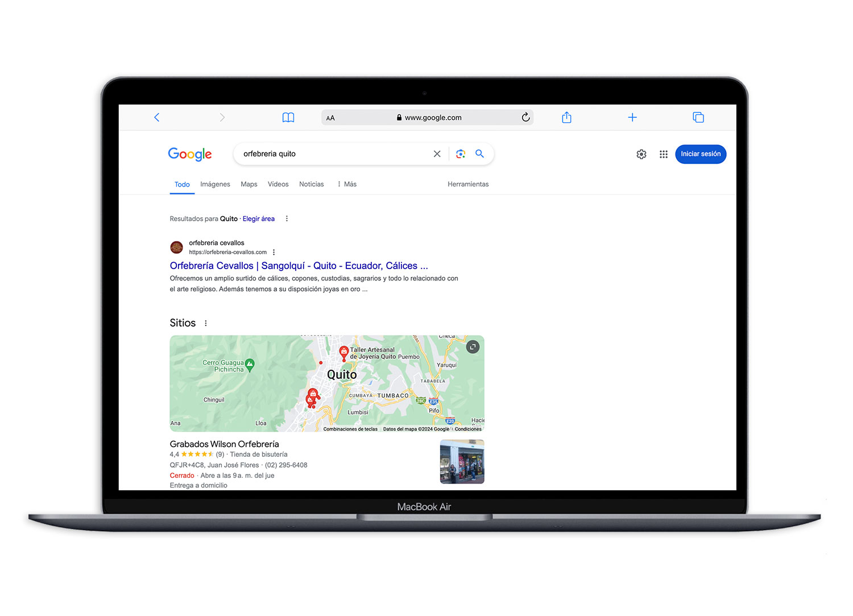This screenshot has width=853, height=616.
Task: Open the AA reader text size control
Action: point(330,118)
